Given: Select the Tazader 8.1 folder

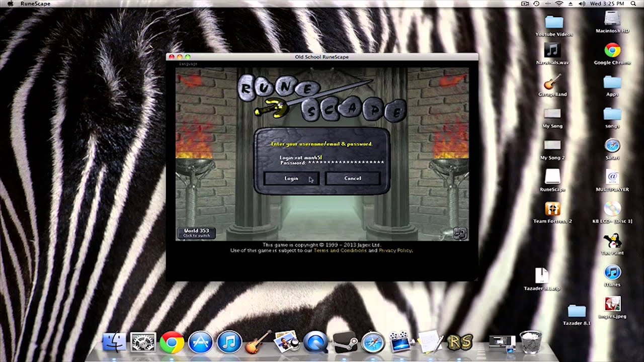Looking at the screenshot, I should [x=577, y=315].
